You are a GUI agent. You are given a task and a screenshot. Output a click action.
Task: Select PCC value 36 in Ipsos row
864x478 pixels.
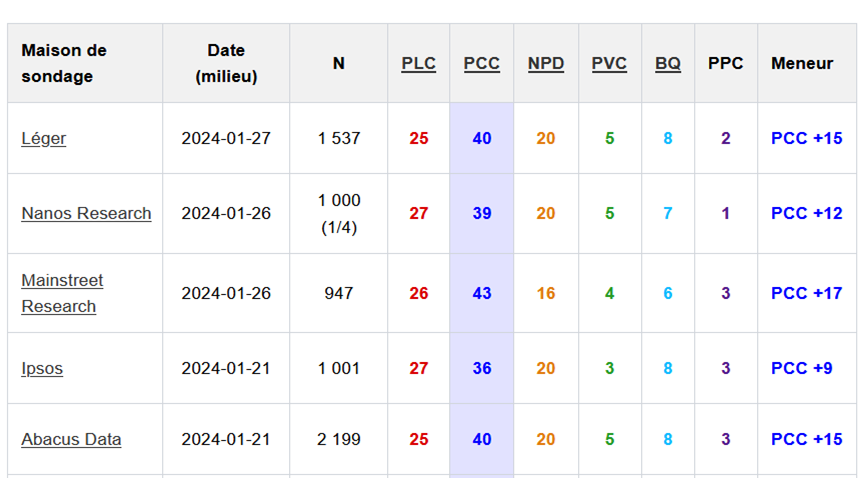tap(482, 368)
